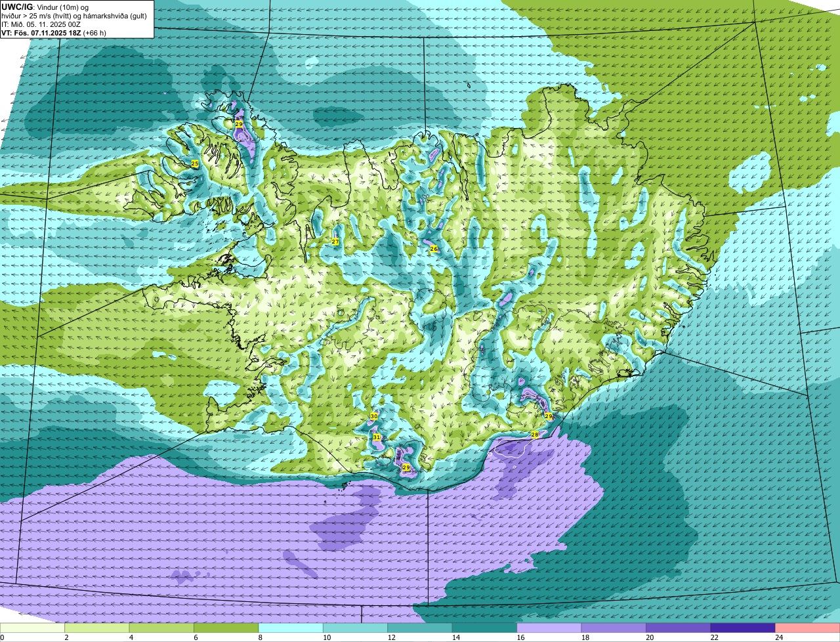840x642 pixels.
Task: Click the scale label '8'
Action: (261, 637)
